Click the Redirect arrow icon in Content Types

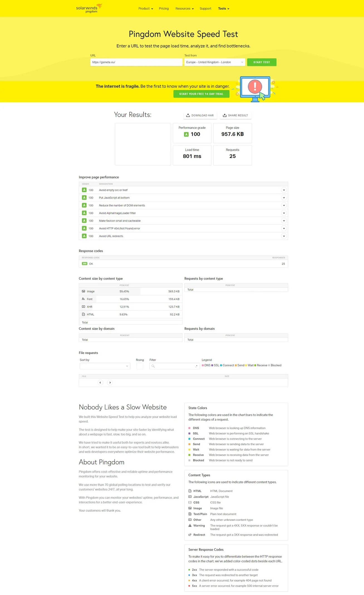[x=190, y=535]
